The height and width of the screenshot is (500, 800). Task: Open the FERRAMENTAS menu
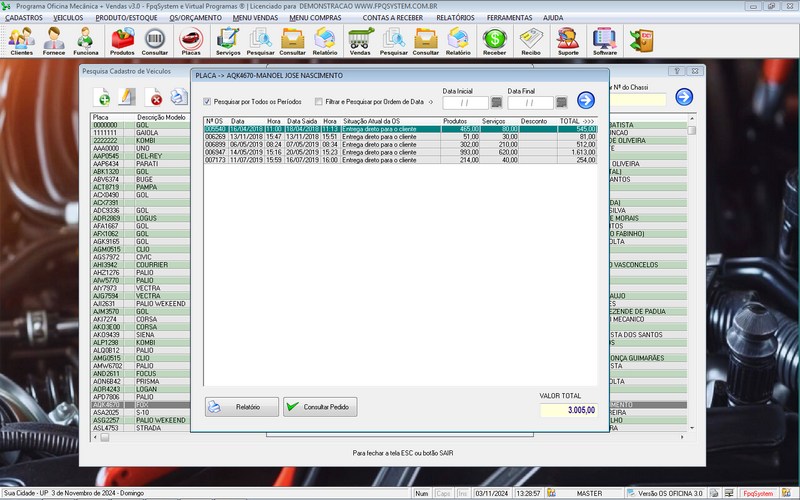[x=510, y=17]
